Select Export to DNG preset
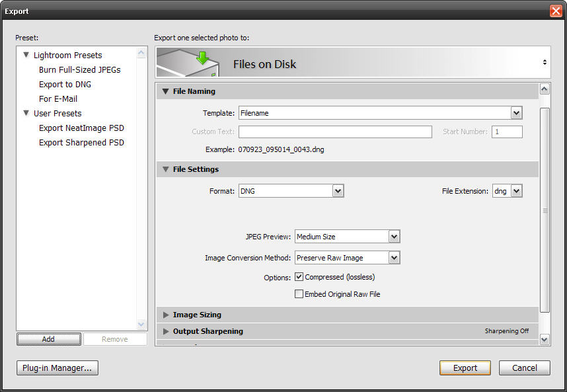Viewport: 567px width, 392px height. tap(65, 84)
